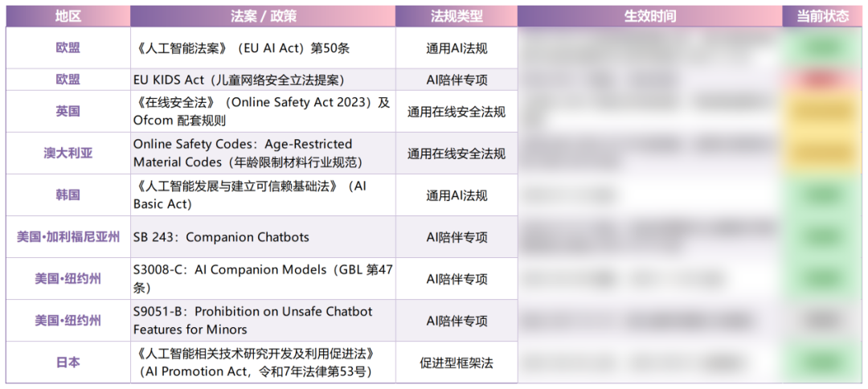Click the 澳大利亚 region cell

click(x=68, y=154)
